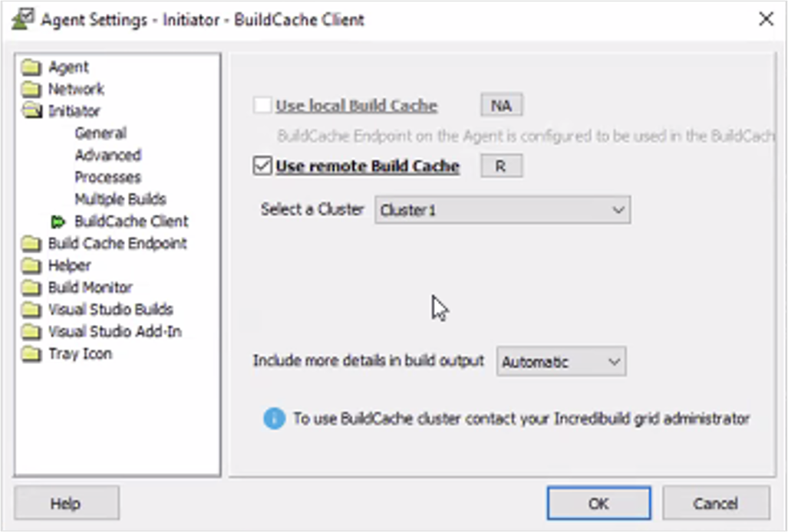The width and height of the screenshot is (788, 532).
Task: Click the Build Cache Endpoint folder icon
Action: (31, 245)
